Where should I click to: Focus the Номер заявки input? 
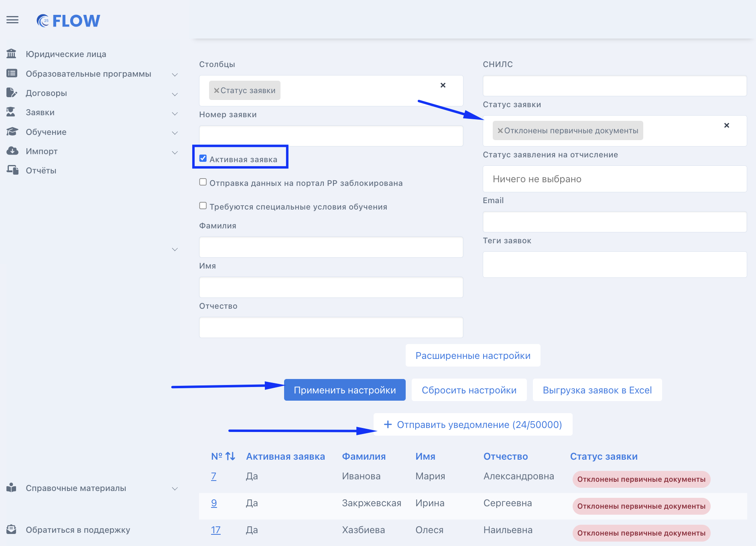pyautogui.click(x=331, y=136)
